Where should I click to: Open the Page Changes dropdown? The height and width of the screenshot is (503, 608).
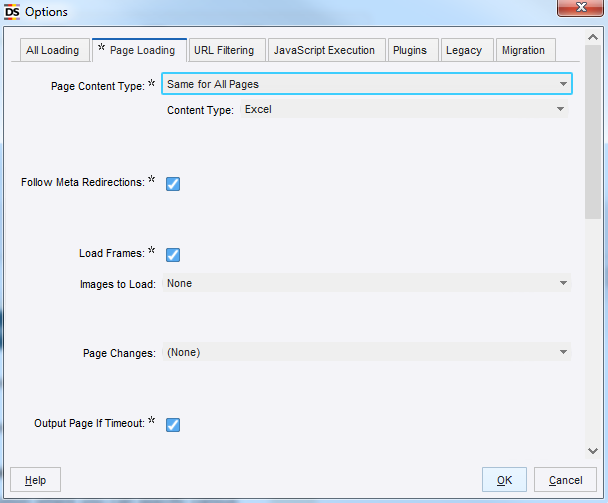[367, 352]
